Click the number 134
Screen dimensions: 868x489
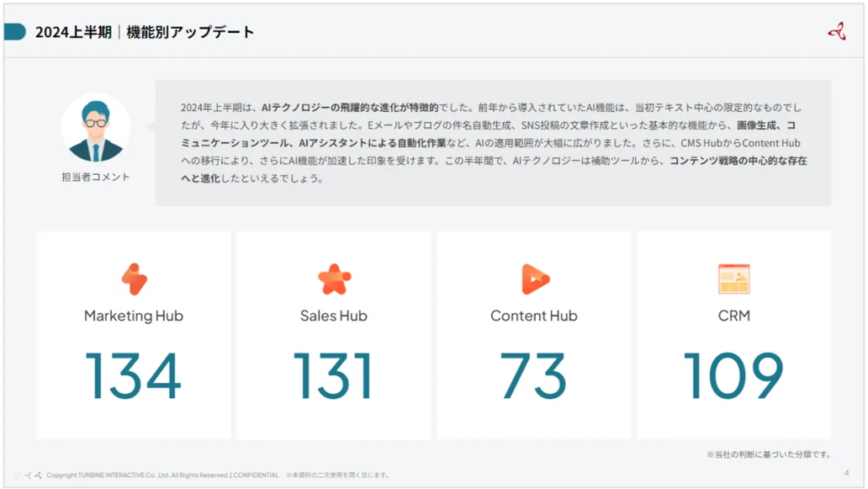click(x=134, y=376)
